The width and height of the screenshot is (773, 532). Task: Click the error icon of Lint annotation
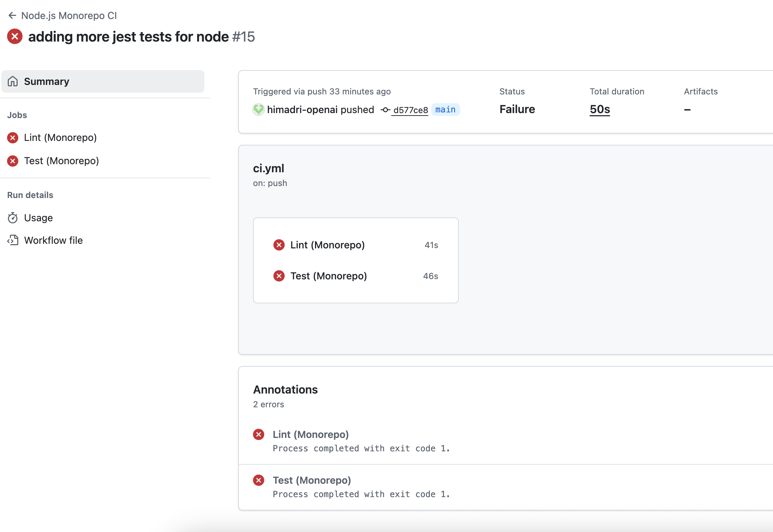point(259,434)
